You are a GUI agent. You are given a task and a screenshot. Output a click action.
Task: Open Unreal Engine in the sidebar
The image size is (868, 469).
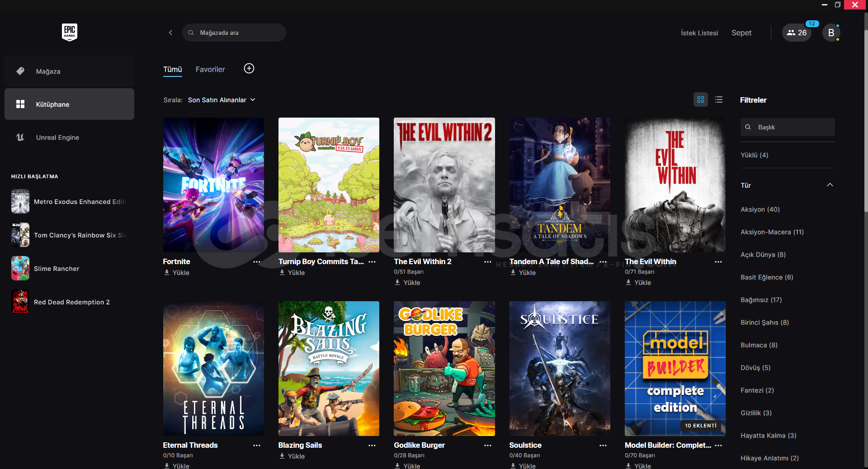pyautogui.click(x=69, y=137)
